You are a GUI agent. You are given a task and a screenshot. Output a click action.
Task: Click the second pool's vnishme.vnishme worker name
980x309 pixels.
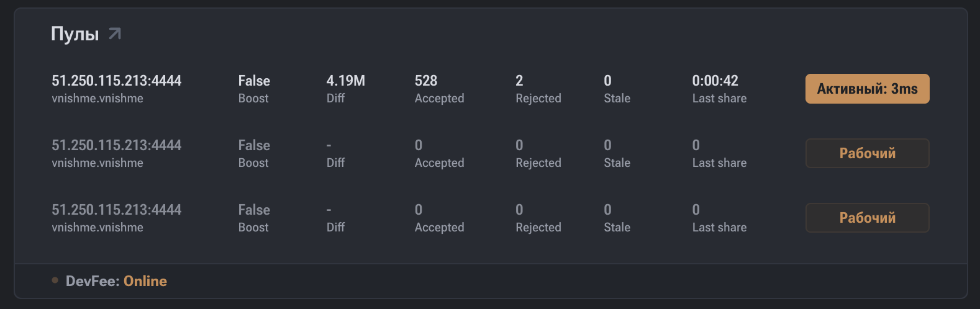pos(98,163)
